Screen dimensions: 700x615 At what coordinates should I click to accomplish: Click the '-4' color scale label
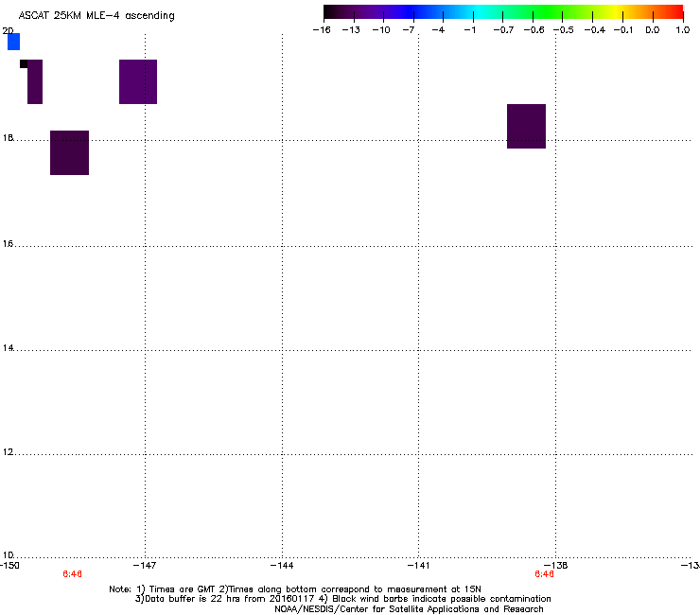pos(438,30)
